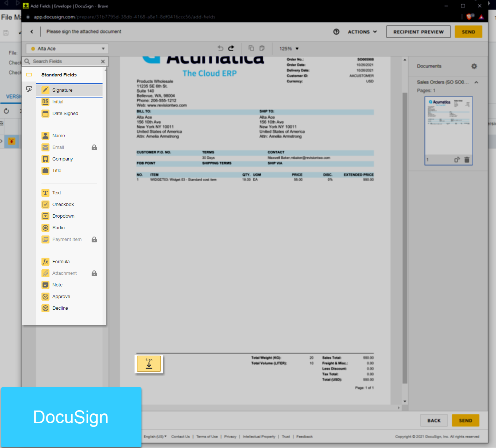
Task: Select the Sign tag on the document
Action: [149, 364]
